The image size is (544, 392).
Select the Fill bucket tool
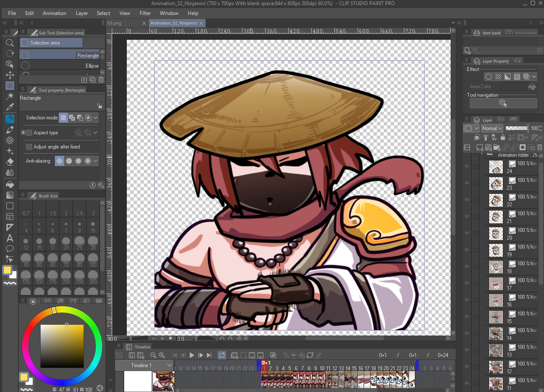tap(9, 184)
